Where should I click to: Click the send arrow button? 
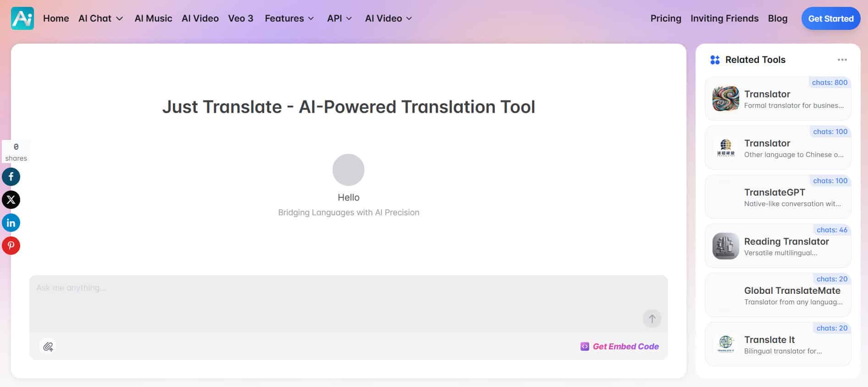652,319
